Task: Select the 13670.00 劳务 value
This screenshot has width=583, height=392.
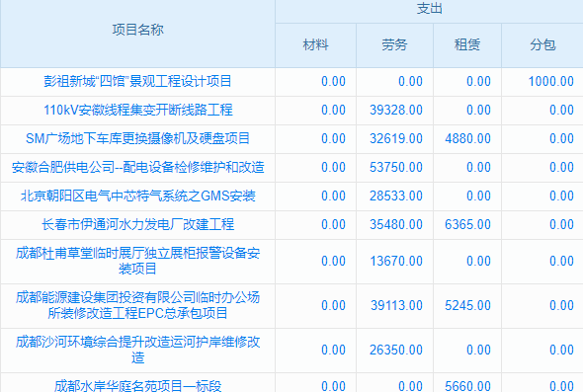Action: coord(396,261)
